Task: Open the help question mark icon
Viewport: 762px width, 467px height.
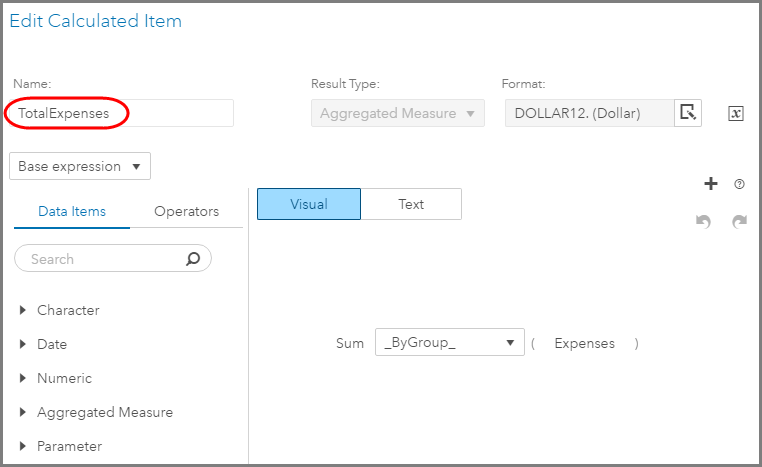Action: pyautogui.click(x=740, y=184)
